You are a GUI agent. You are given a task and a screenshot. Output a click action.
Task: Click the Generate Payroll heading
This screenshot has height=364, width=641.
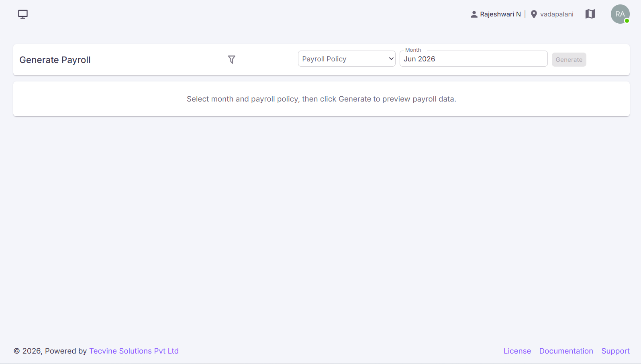click(55, 60)
